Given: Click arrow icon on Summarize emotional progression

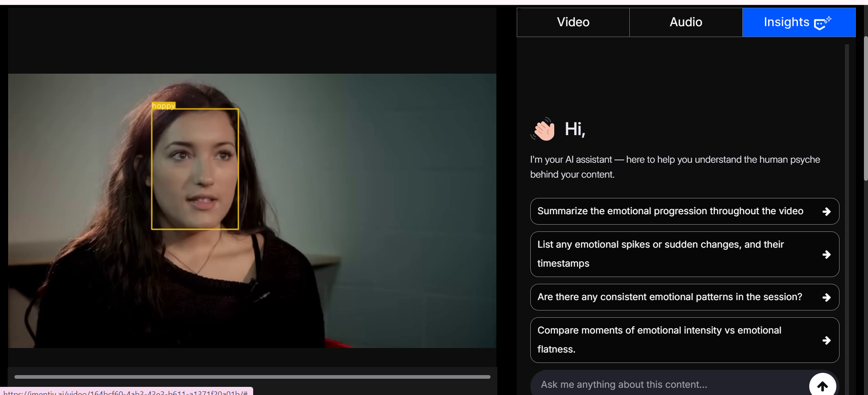Looking at the screenshot, I should point(826,212).
